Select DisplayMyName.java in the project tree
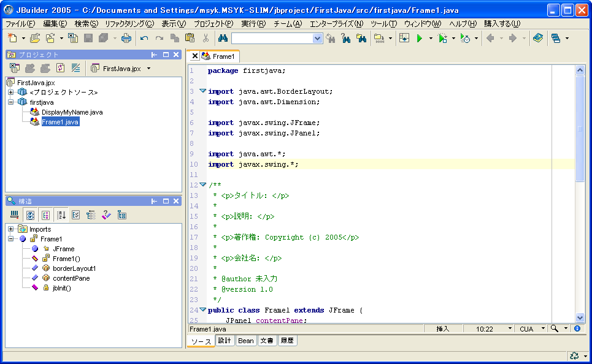This screenshot has width=592, height=364. click(72, 112)
